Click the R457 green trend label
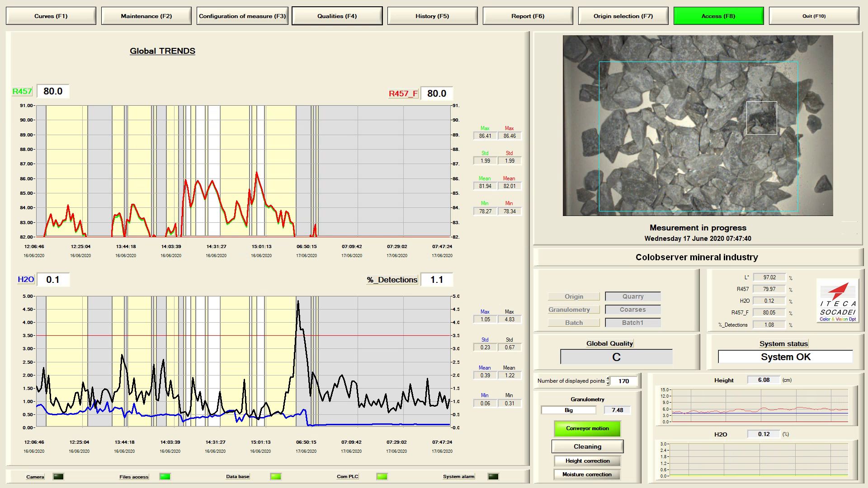Image resolution: width=868 pixels, height=488 pixels. [x=22, y=91]
